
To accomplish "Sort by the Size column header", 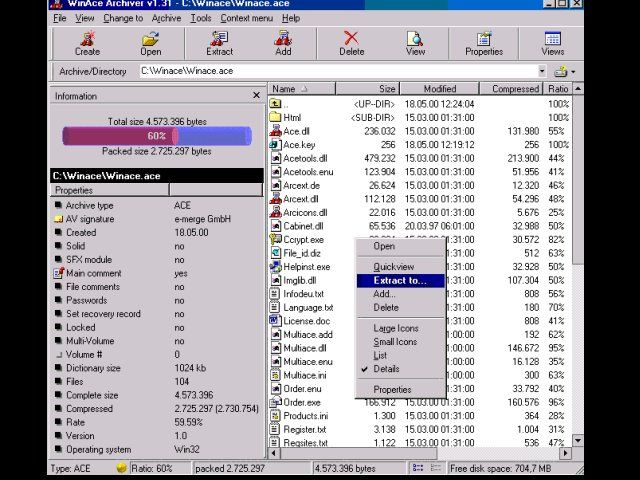I will pyautogui.click(x=367, y=89).
